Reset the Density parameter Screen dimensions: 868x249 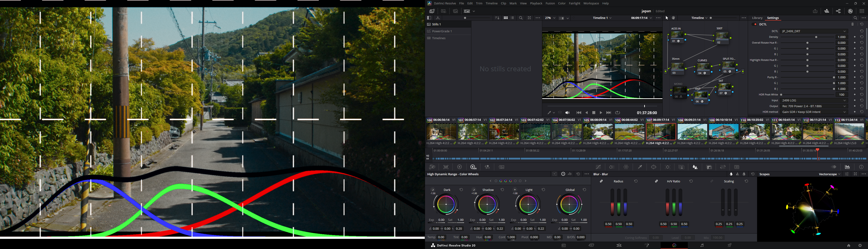click(862, 37)
